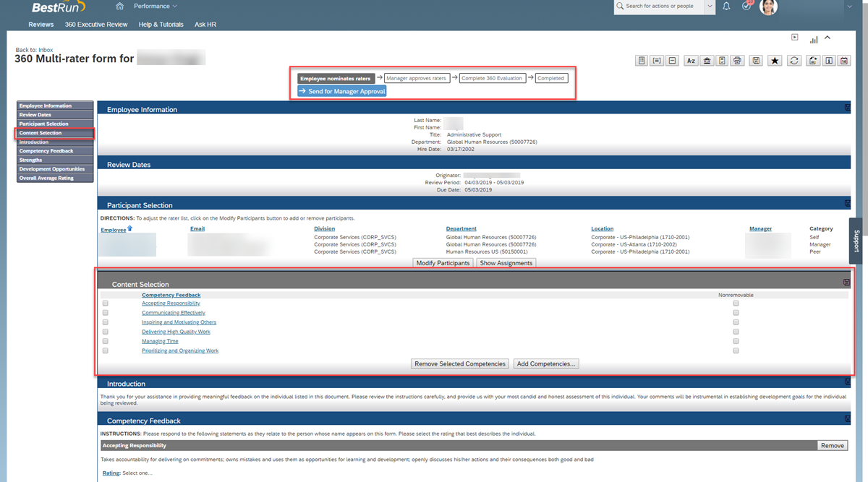Open the to-do checkmark icon with badge
The image size is (868, 482).
[x=747, y=6]
